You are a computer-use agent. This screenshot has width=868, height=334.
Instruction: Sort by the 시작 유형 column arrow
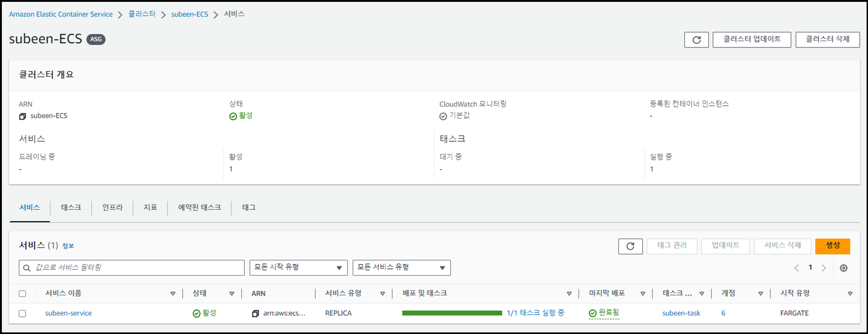tap(850, 294)
